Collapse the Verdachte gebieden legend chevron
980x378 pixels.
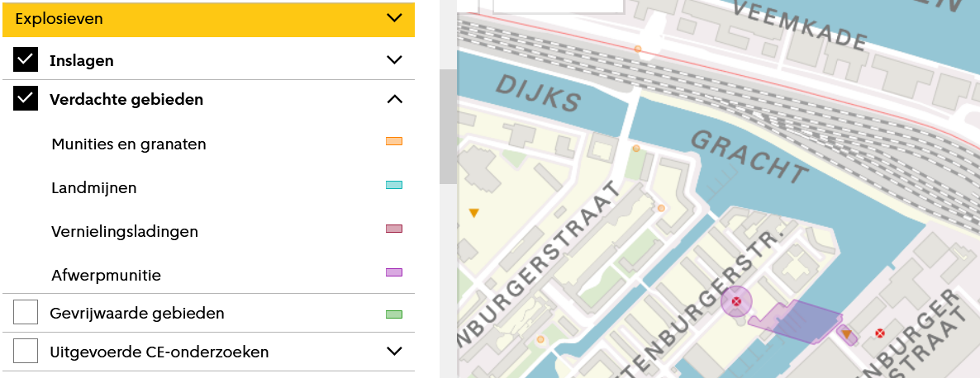click(x=394, y=98)
